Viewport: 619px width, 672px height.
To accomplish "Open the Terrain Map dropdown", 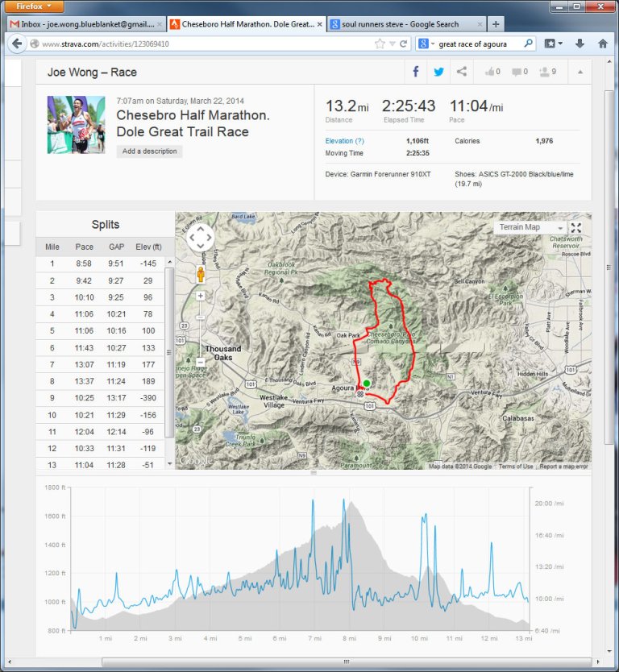I will pyautogui.click(x=530, y=227).
